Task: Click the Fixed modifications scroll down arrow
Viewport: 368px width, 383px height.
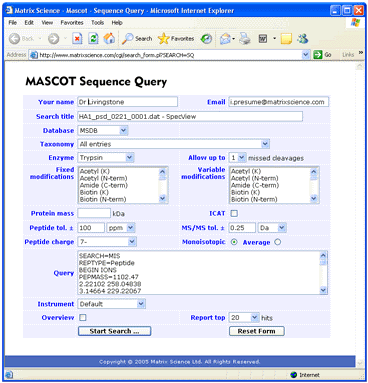Action: click(162, 199)
